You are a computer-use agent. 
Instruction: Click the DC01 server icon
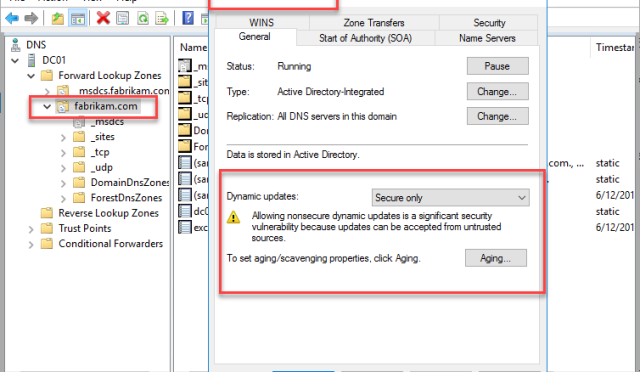(x=31, y=60)
